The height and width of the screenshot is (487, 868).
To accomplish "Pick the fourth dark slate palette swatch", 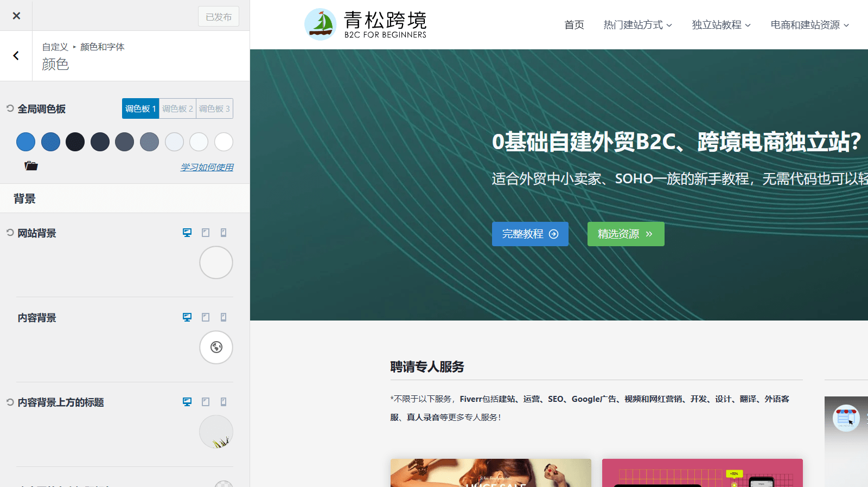I will tap(100, 142).
